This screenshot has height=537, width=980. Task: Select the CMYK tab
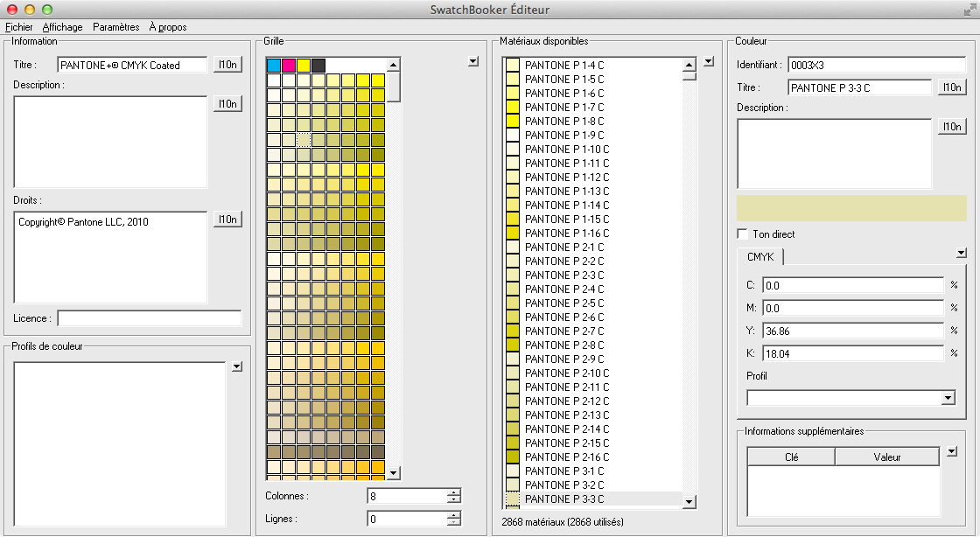pos(760,256)
